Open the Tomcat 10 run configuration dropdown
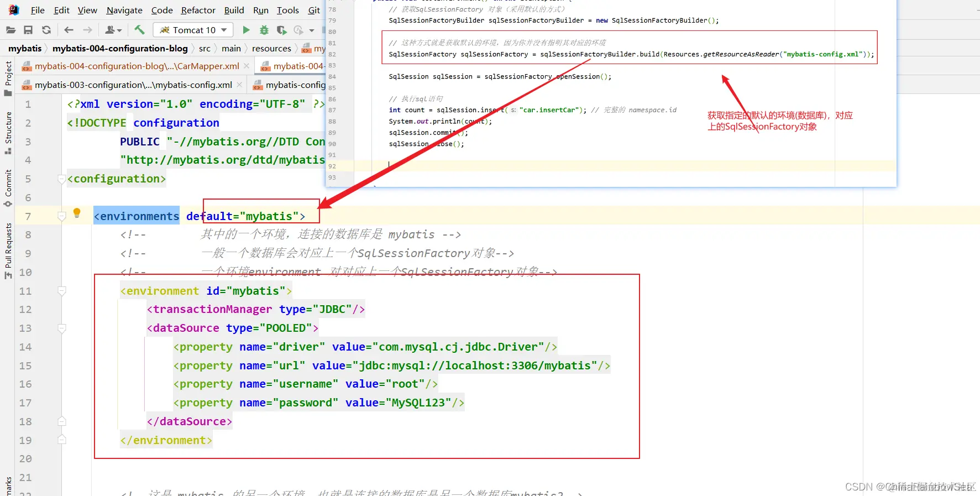This screenshot has height=496, width=980. point(193,30)
